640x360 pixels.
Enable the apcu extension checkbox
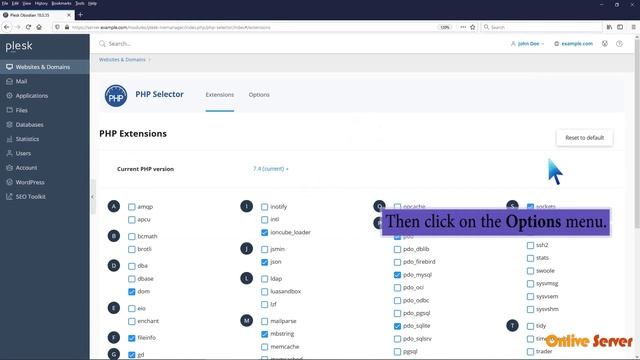131,220
